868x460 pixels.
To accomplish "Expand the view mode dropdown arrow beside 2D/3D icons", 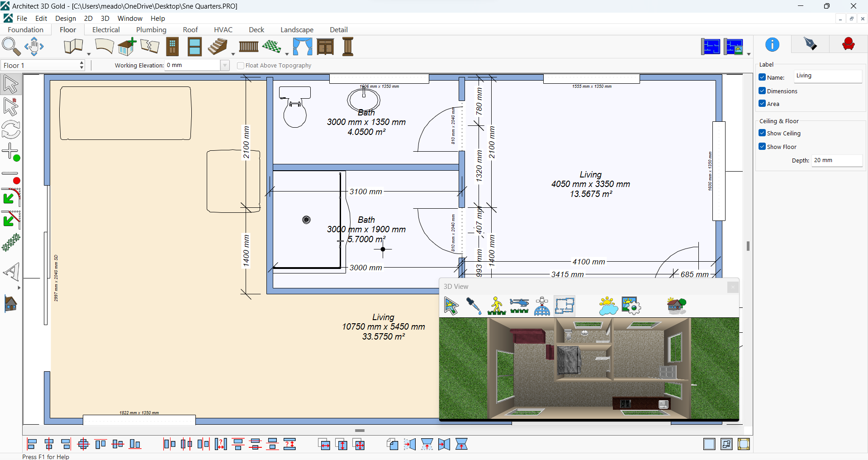I will 749,54.
